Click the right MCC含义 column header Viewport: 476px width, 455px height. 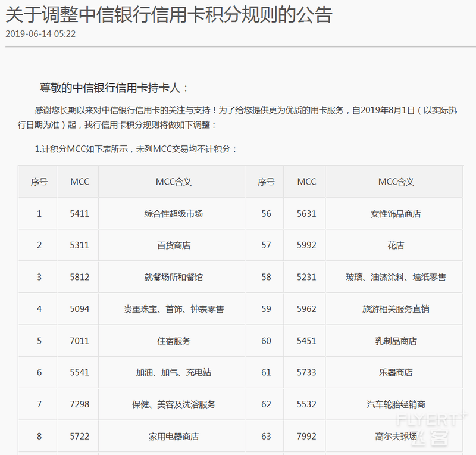pyautogui.click(x=396, y=182)
